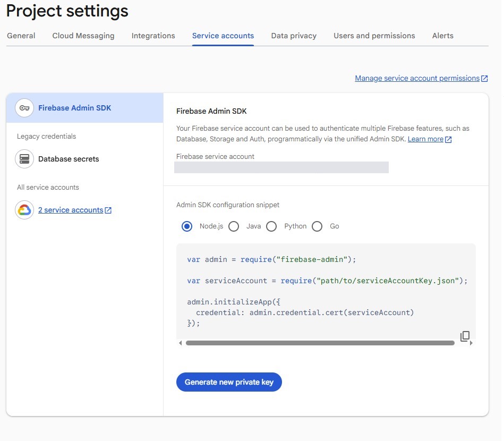The image size is (504, 441).
Task: Select the Node.js radio button
Action: pos(187,226)
